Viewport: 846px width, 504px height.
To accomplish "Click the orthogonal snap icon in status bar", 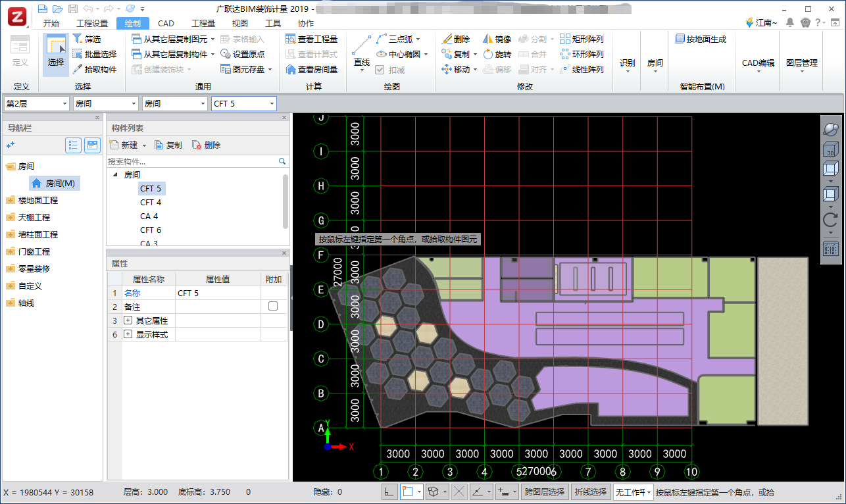I will [x=389, y=491].
